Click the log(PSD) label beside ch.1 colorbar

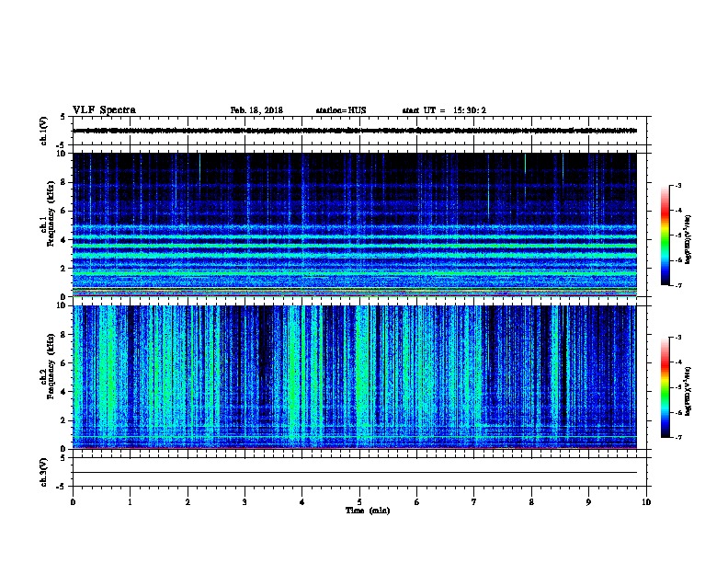coord(688,239)
